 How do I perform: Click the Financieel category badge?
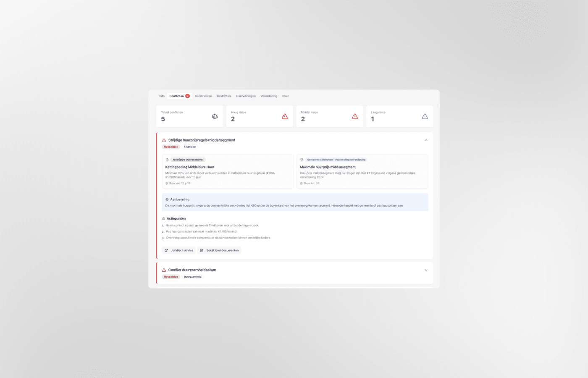click(x=190, y=147)
